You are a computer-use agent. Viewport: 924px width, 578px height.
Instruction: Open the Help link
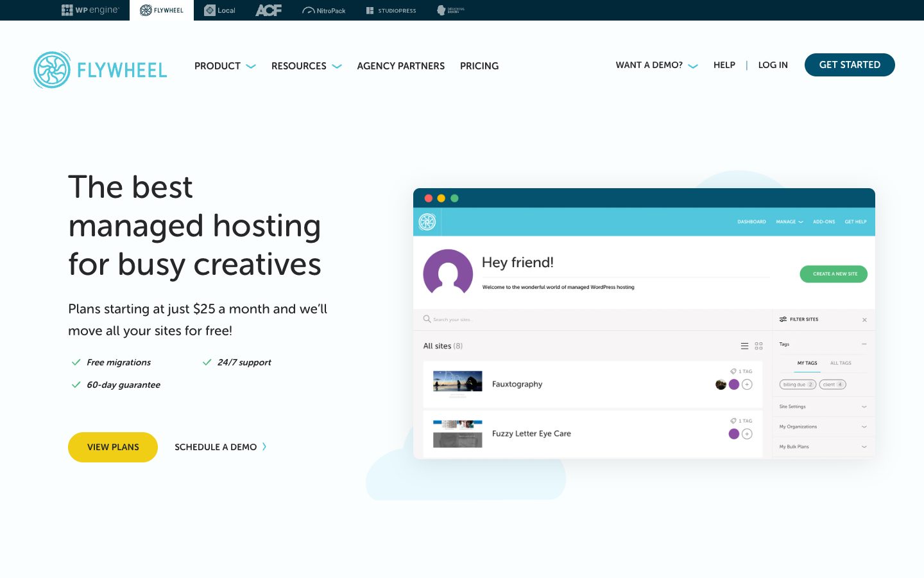(x=724, y=65)
